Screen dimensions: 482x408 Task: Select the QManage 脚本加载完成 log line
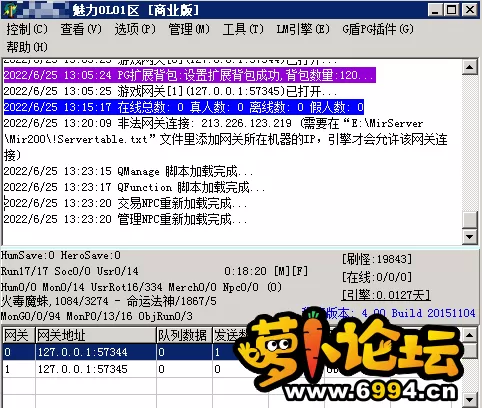tap(128, 171)
